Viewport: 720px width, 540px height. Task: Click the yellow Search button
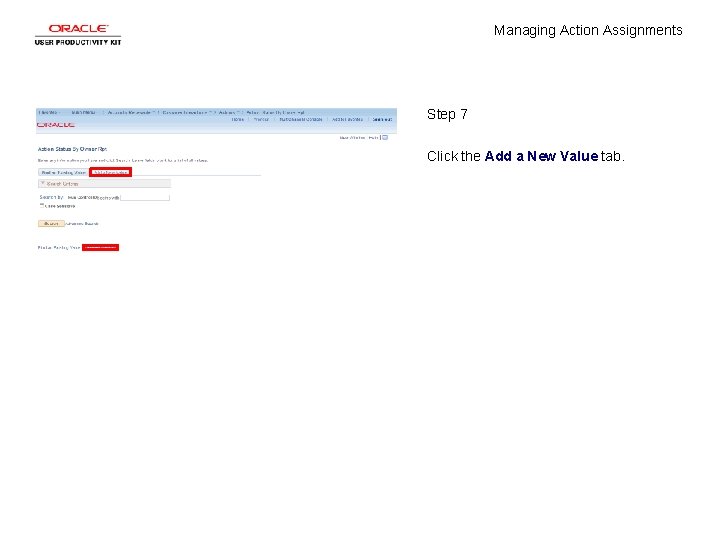pos(51,224)
